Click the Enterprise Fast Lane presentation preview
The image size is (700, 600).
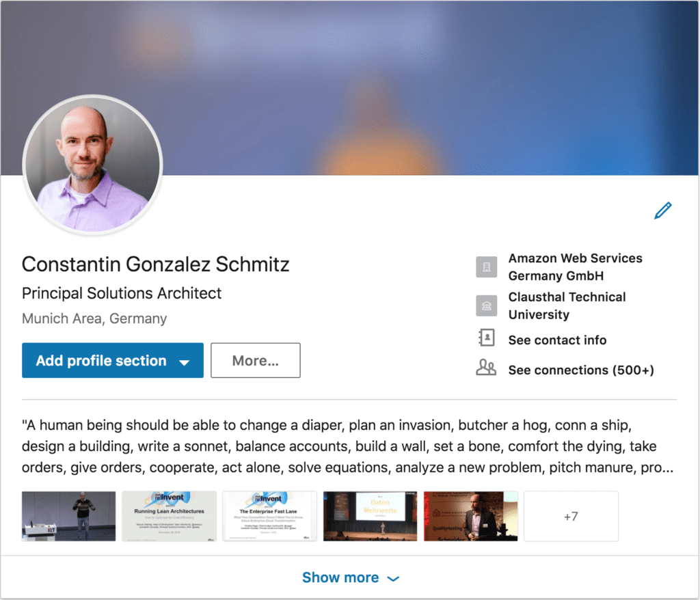pyautogui.click(x=269, y=517)
